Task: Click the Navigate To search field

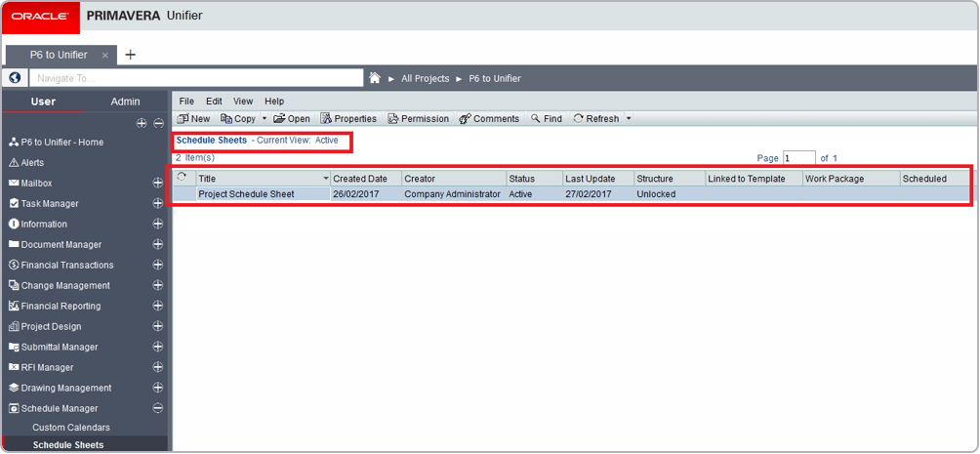Action: (x=197, y=78)
